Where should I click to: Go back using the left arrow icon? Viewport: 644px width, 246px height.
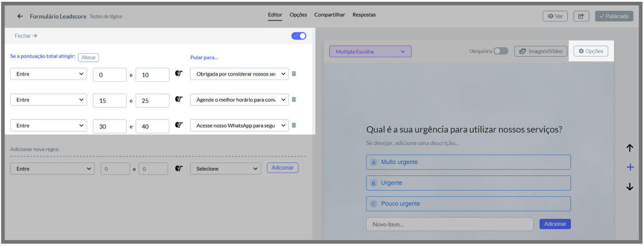pyautogui.click(x=20, y=16)
